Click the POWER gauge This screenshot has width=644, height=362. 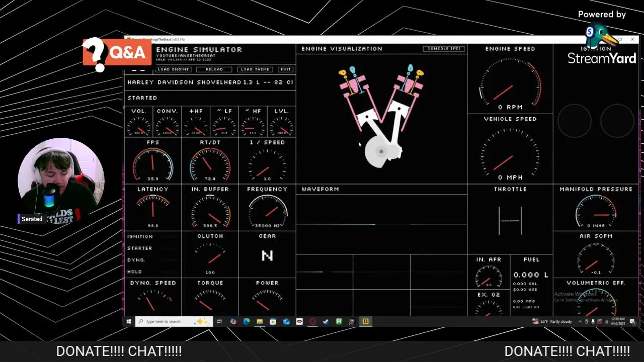pyautogui.click(x=267, y=300)
